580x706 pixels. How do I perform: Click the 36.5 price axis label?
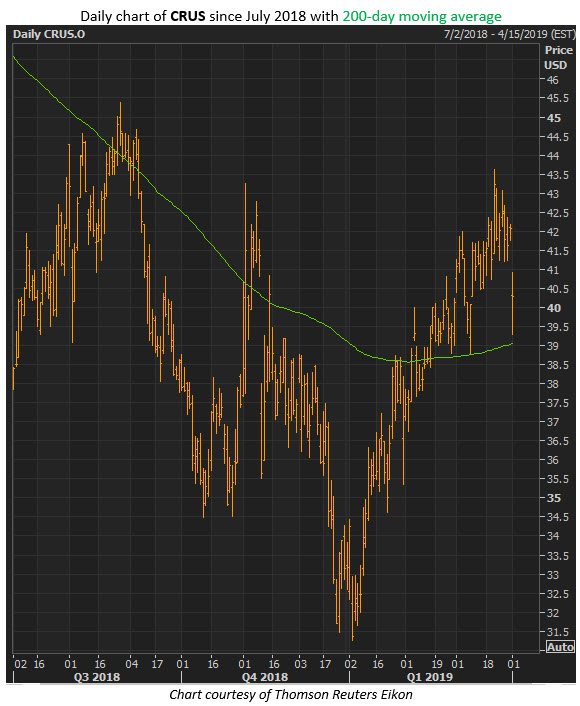click(x=557, y=441)
